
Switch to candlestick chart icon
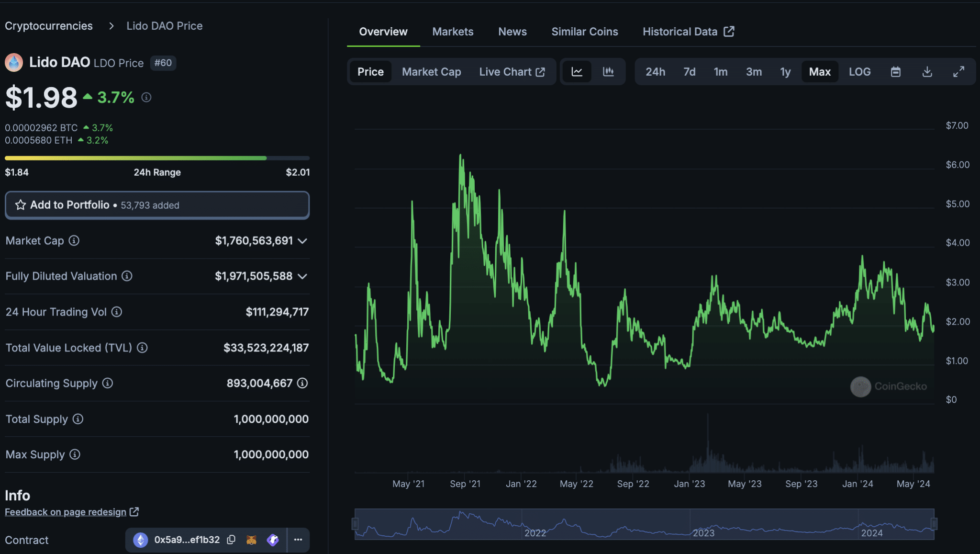click(608, 71)
